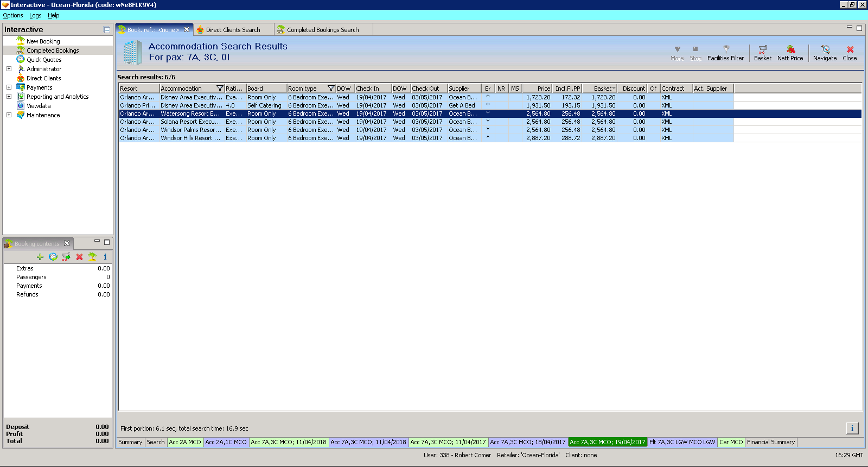Select the Solana Resort Executive result row

pos(426,122)
